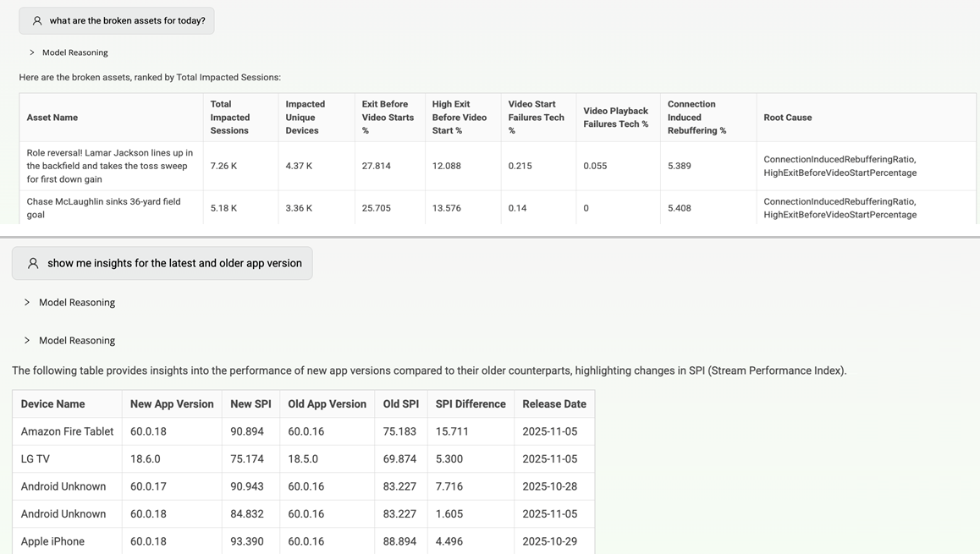The image size is (980, 554).
Task: Click Total Impacted Sessions column header
Action: pyautogui.click(x=230, y=118)
